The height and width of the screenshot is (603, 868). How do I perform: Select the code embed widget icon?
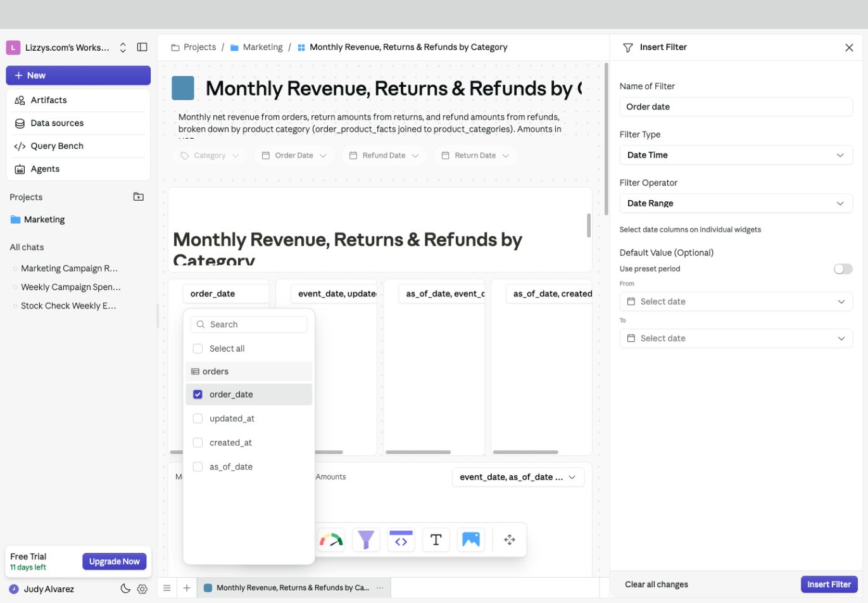401,540
